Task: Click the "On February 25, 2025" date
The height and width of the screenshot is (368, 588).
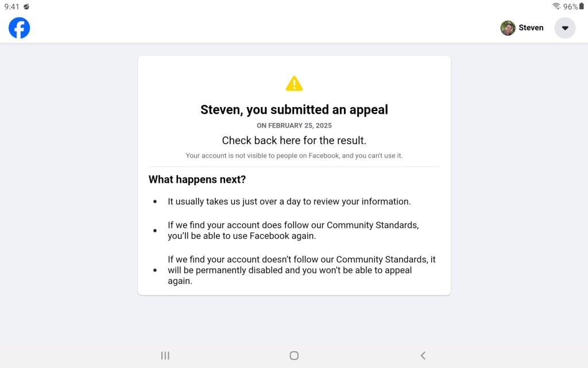Action: click(x=294, y=125)
